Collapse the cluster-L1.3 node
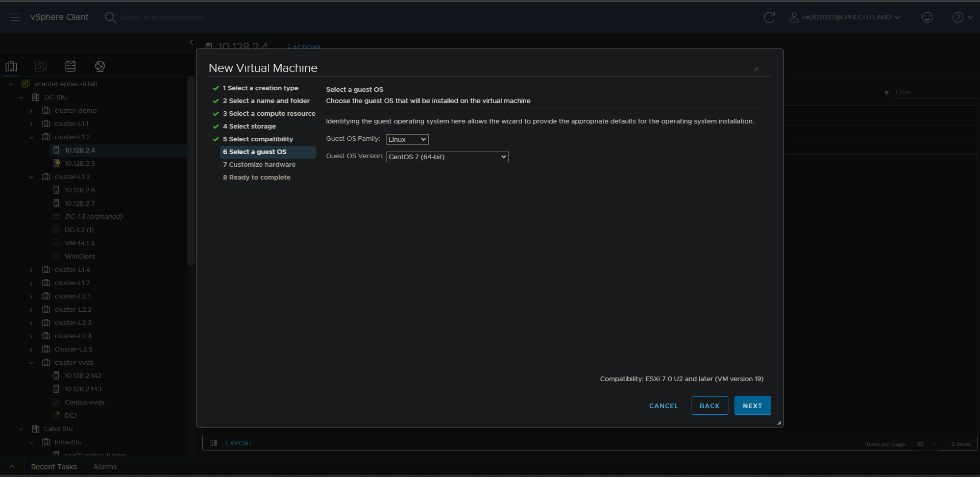Viewport: 980px width, 477px height. 31,177
